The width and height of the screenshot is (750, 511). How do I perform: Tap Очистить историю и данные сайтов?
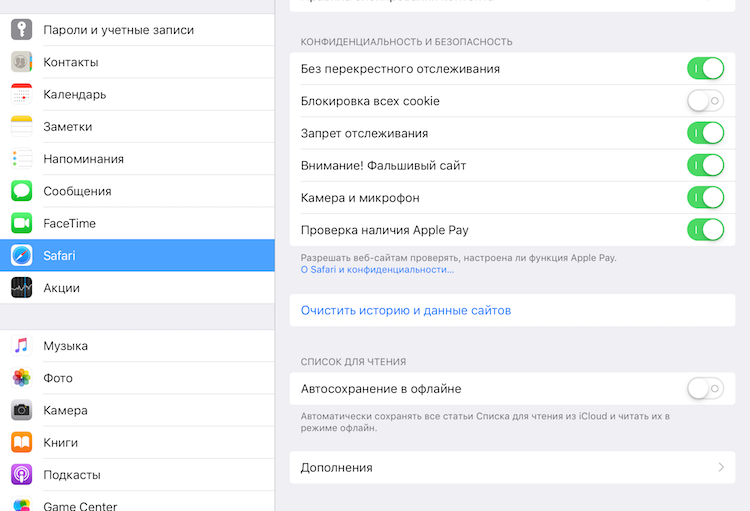click(512, 311)
